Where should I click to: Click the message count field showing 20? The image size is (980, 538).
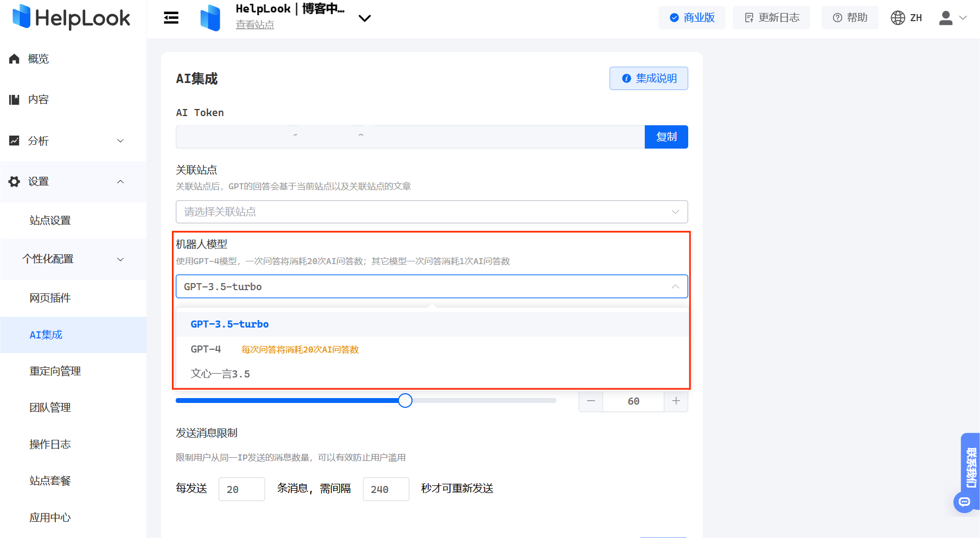click(x=241, y=489)
